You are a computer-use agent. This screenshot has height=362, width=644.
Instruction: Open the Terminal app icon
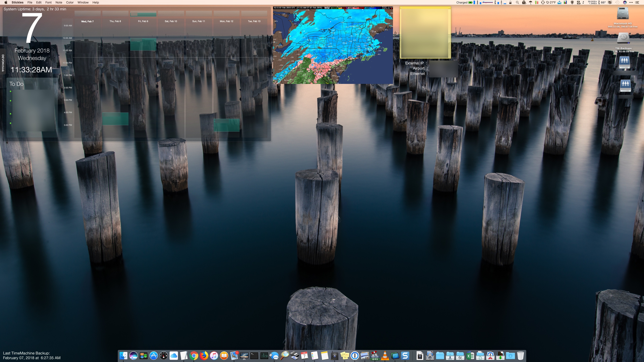pyautogui.click(x=254, y=356)
